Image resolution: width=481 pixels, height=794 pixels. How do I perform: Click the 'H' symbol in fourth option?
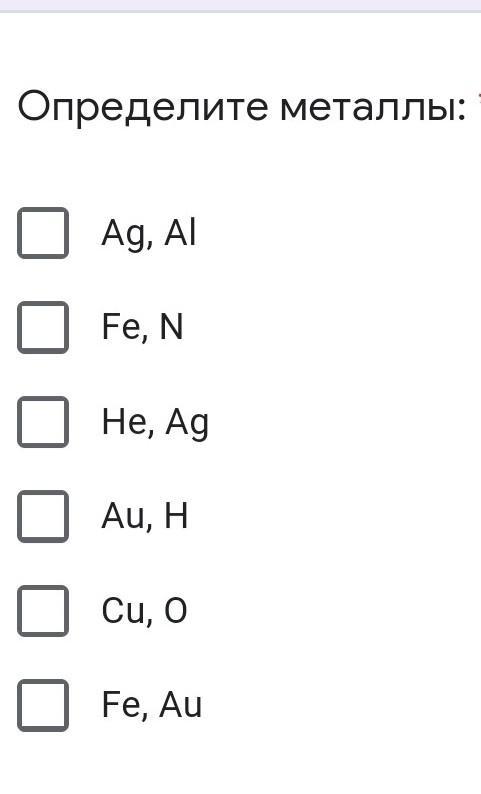coord(176,515)
